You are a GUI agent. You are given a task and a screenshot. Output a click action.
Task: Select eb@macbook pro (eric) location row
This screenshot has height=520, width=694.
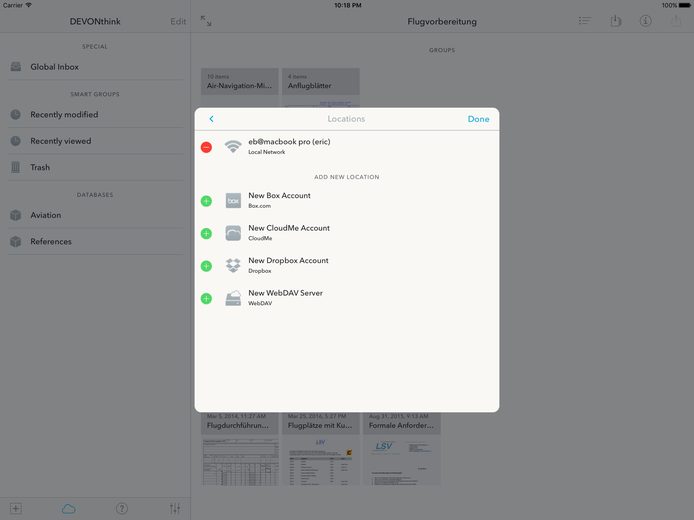[347, 147]
